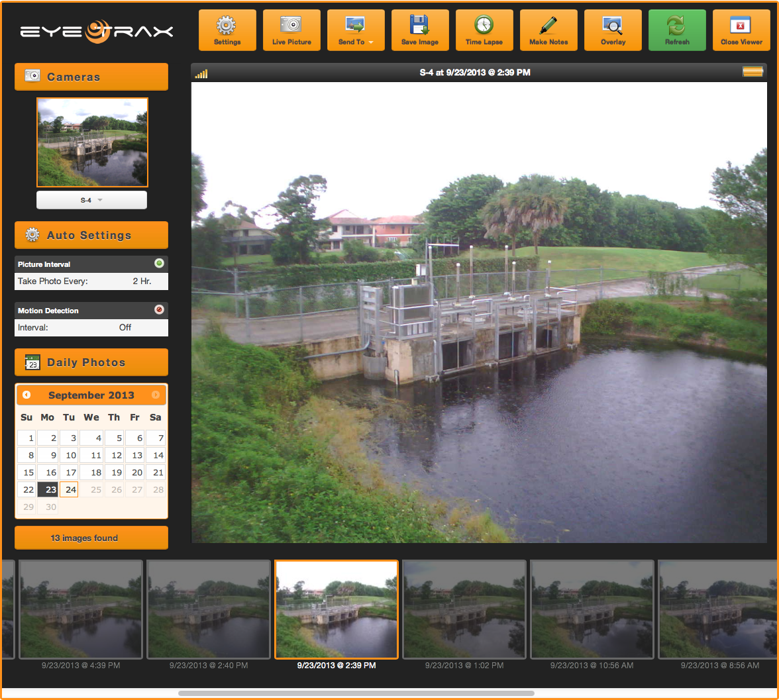779x700 pixels.
Task: Open the Make Notes annotation tool
Action: coord(548,30)
